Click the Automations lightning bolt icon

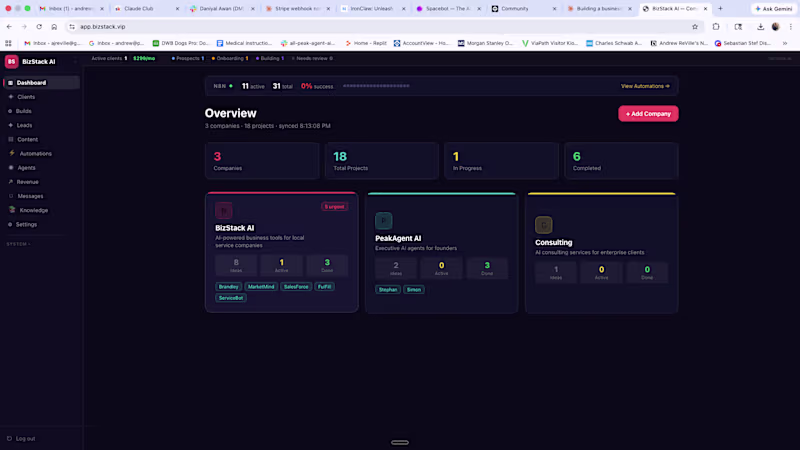(x=12, y=153)
